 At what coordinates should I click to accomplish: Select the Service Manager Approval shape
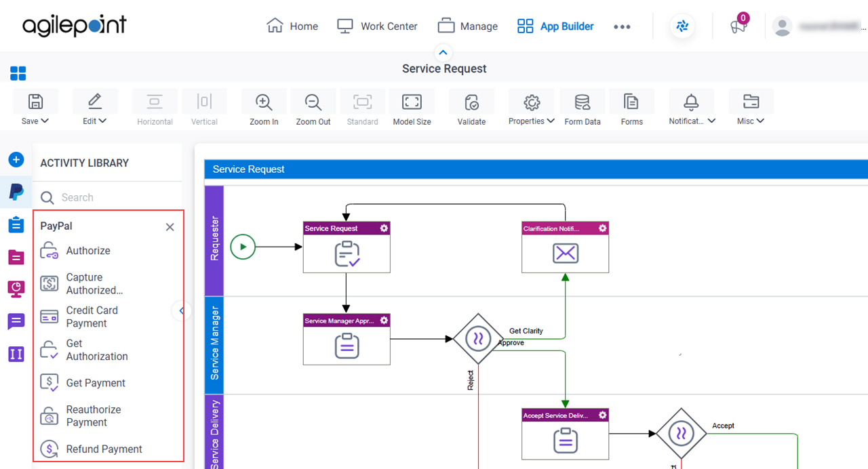pos(347,340)
